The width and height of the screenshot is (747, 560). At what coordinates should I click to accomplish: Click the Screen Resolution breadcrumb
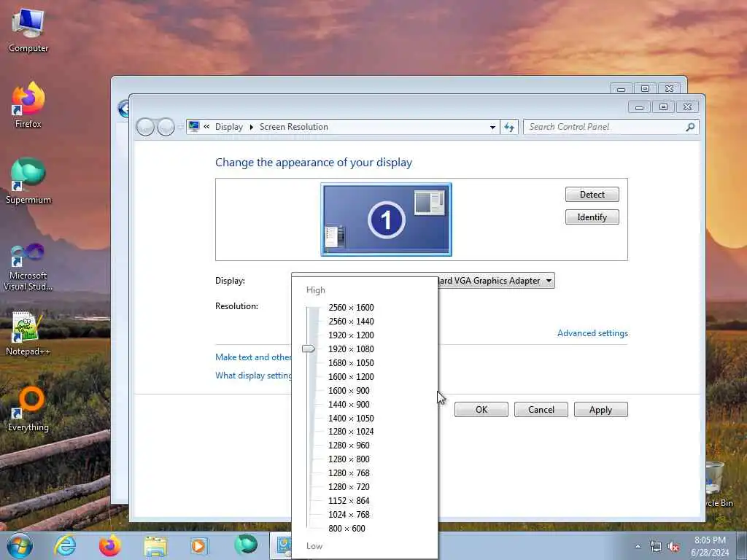(x=293, y=127)
